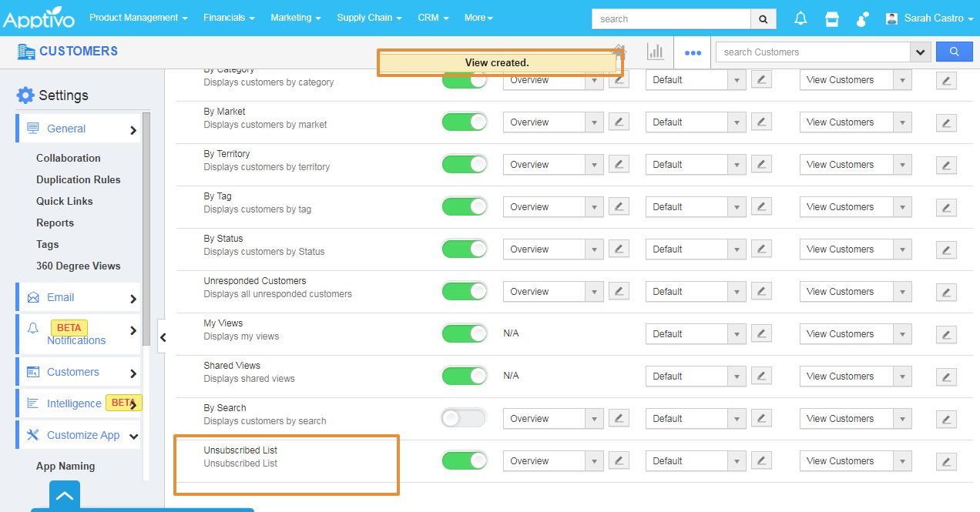Turn off the My Views toggle
Screen dimensions: 980x512
point(464,333)
